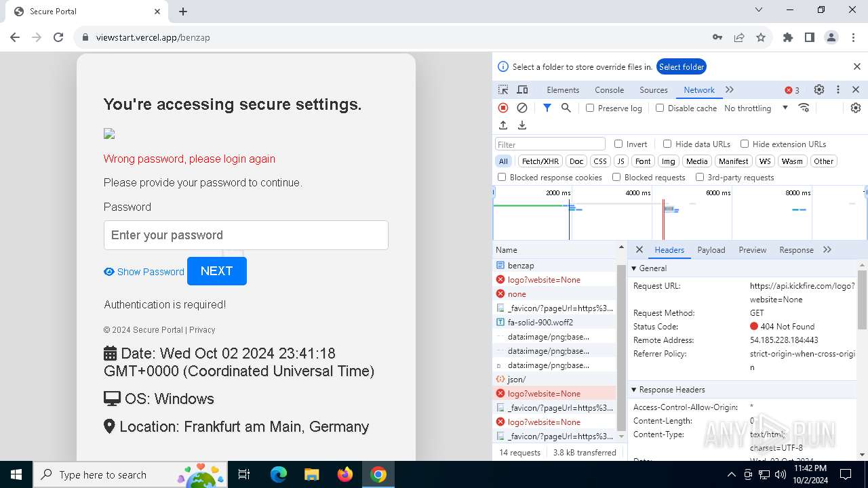868x488 pixels.
Task: Open the Chrome three-dot menu
Action: click(853, 37)
